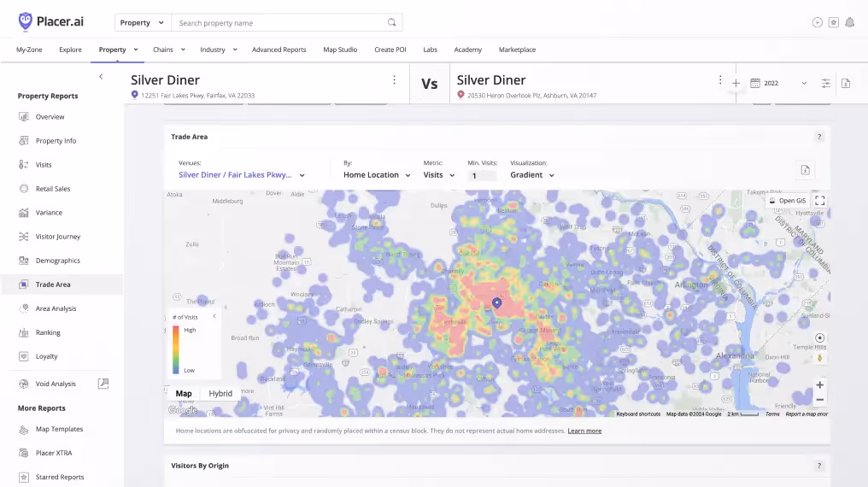Screen dimensions: 868x487
Task: Export report document icon at top right
Action: [x=846, y=83]
